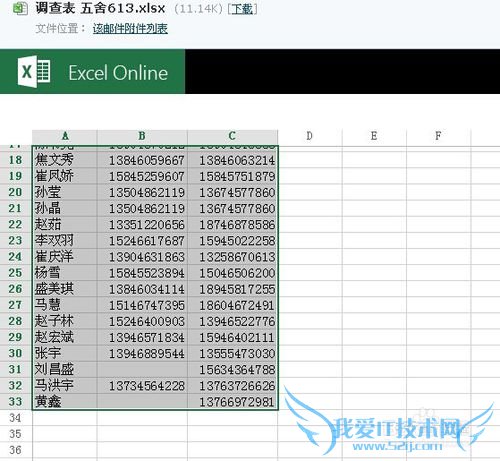
Task: Select row 18 header
Action: [x=16, y=160]
